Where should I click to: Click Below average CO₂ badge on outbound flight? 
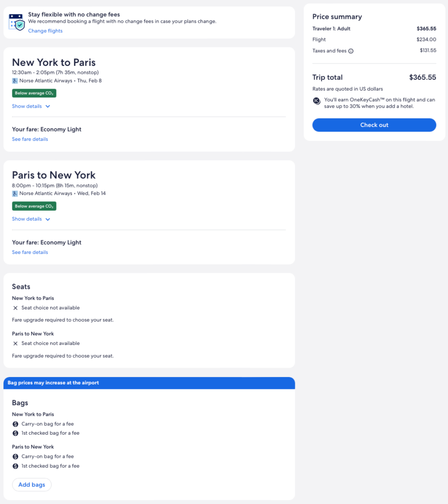(34, 93)
